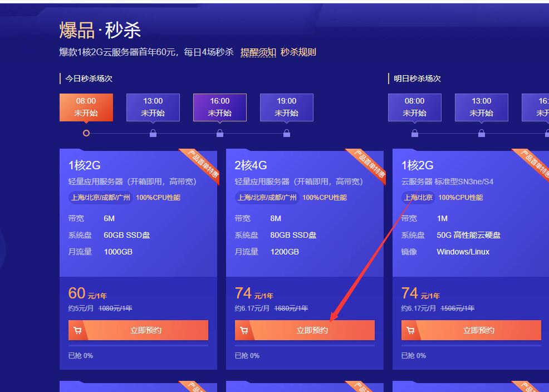Screen dimensions: 549x392
Task: Click 上海/北京/成都/广州 tag on 1核2G card
Action: (100, 198)
